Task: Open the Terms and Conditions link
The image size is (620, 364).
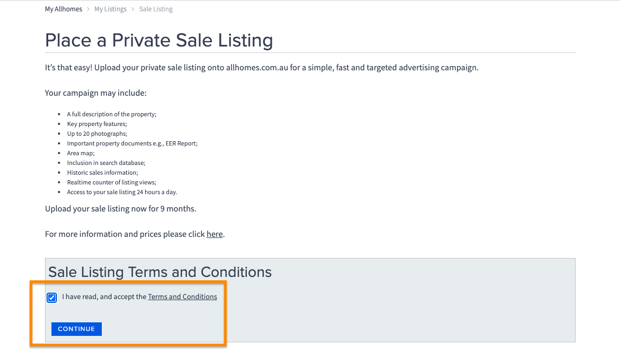Action: (x=182, y=297)
